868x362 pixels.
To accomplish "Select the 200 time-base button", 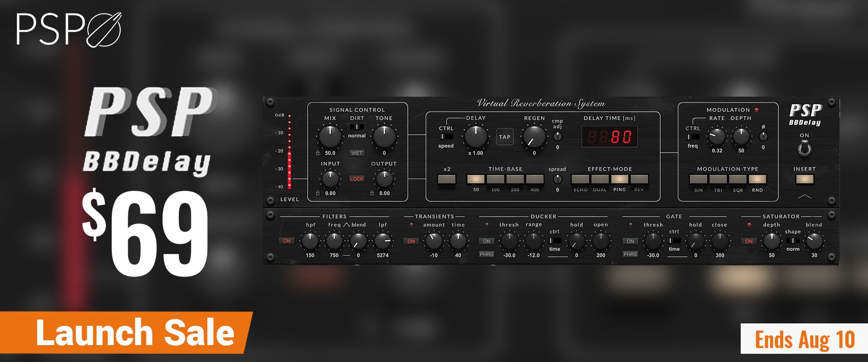I will (515, 180).
